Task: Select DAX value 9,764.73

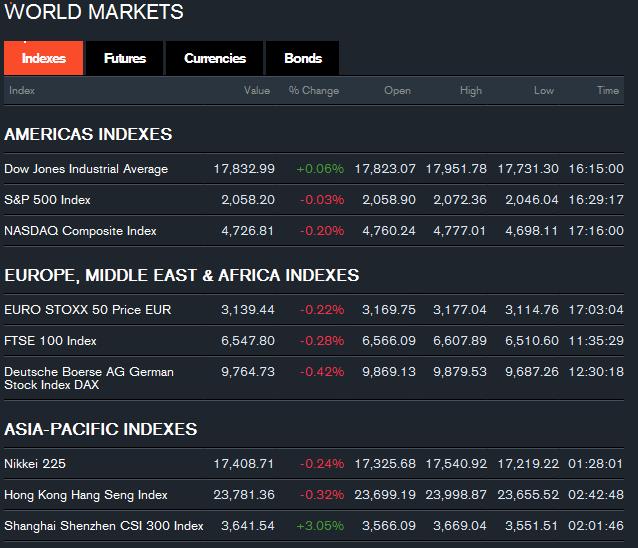Action: pos(248,371)
